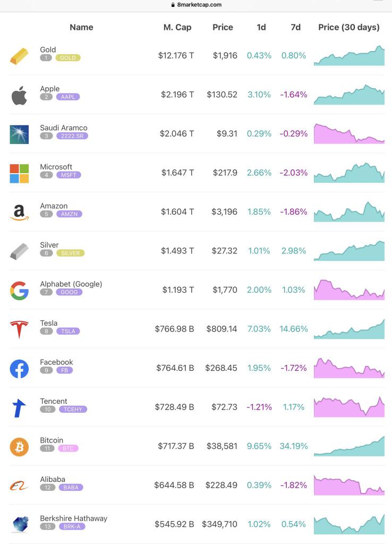Click the AAPL ticker badge
The image size is (392, 544).
point(68,97)
